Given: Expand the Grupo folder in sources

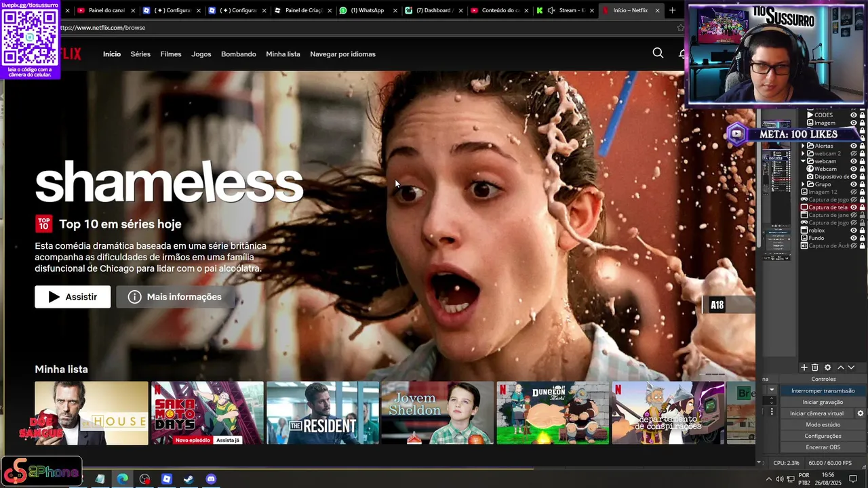Looking at the screenshot, I should [x=803, y=184].
